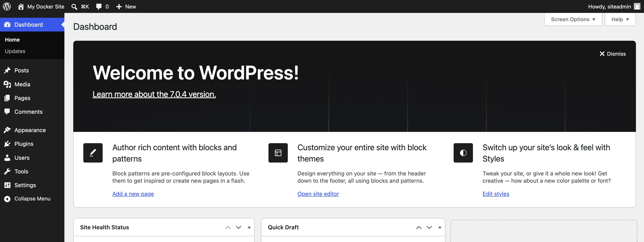Click the Collapse Menu arrow icon
The width and height of the screenshot is (644, 242).
[7, 199]
